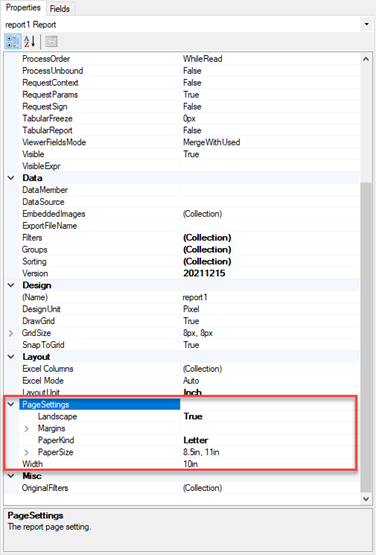Expand the GridSize property
Screen dimensions: 376x555
pyautogui.click(x=11, y=333)
